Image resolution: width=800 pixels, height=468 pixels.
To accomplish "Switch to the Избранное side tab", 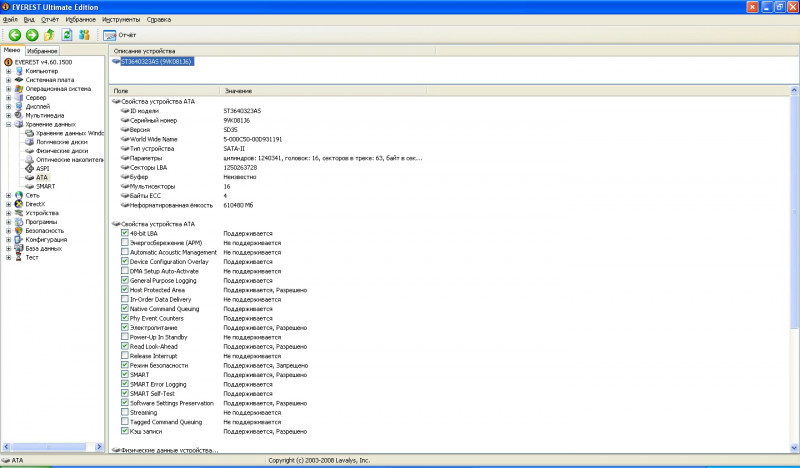I will (42, 51).
